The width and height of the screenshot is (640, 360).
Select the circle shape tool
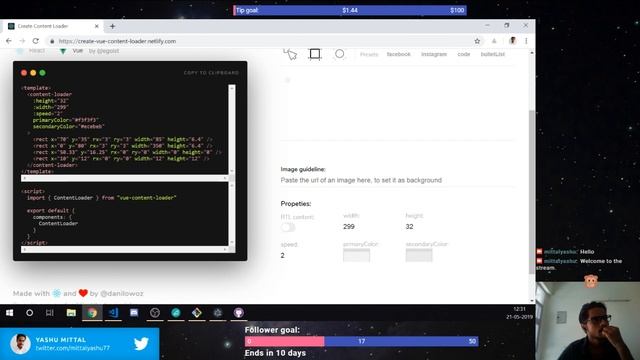point(339,54)
